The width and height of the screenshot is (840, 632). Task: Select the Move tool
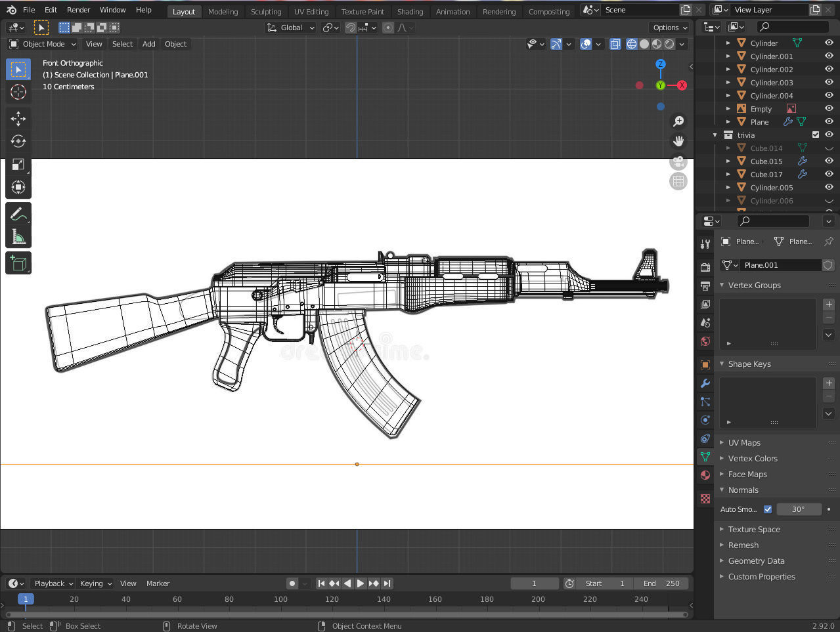click(18, 119)
